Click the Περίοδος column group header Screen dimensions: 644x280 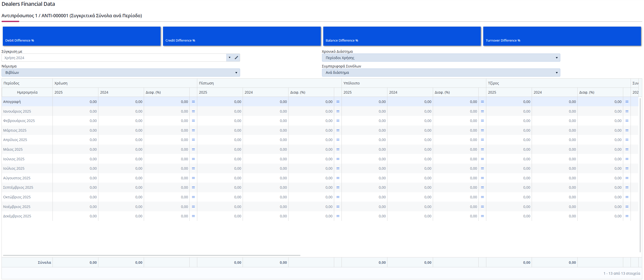pyautogui.click(x=27, y=83)
